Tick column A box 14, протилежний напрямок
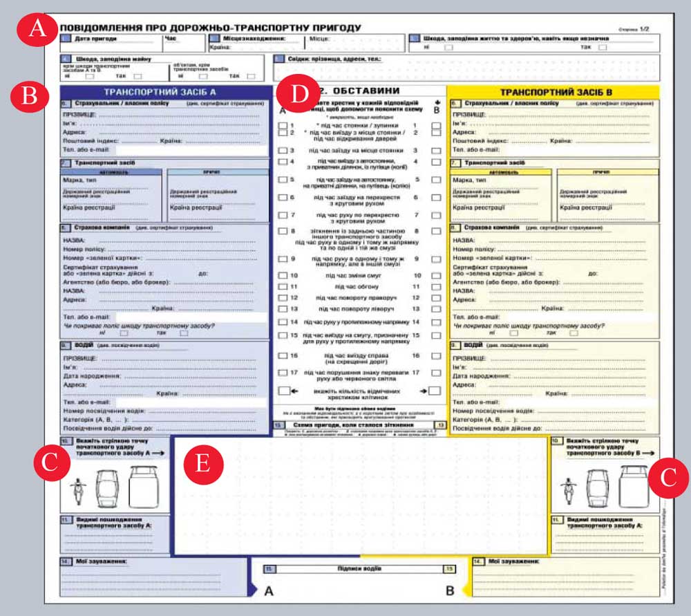The height and width of the screenshot is (616, 691). (283, 322)
